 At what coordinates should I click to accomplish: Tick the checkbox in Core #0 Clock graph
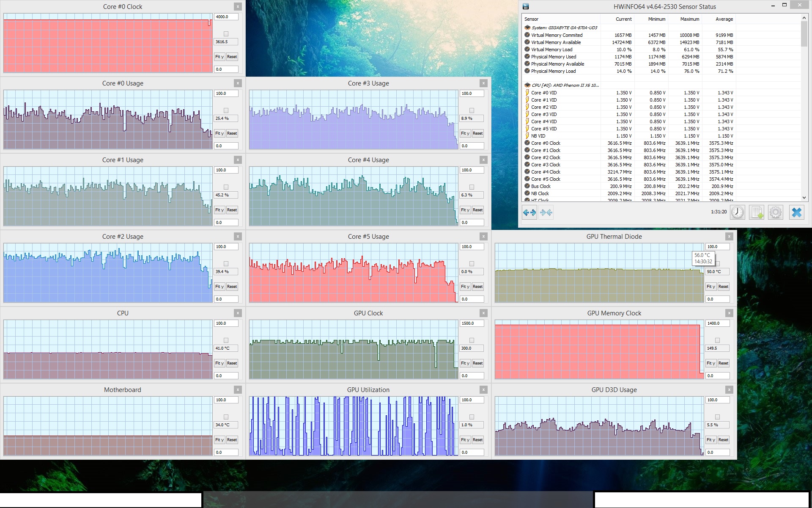226,34
